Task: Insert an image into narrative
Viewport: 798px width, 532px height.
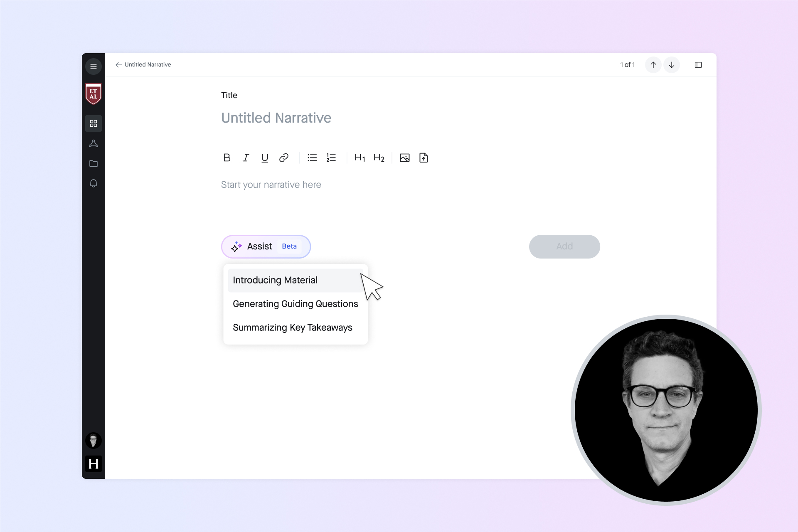Action: coord(404,158)
